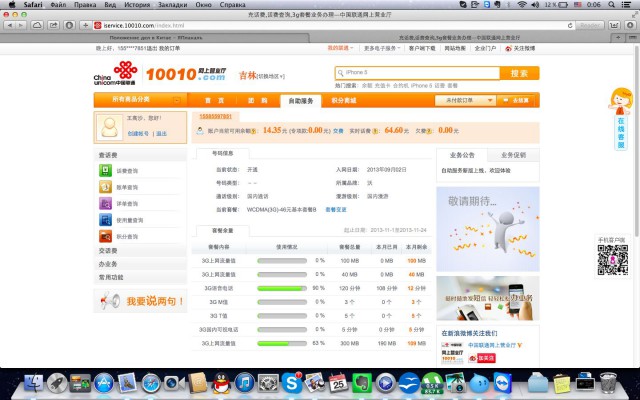Click the 63% data usage bar
The width and height of the screenshot is (640, 400).
(x=282, y=343)
